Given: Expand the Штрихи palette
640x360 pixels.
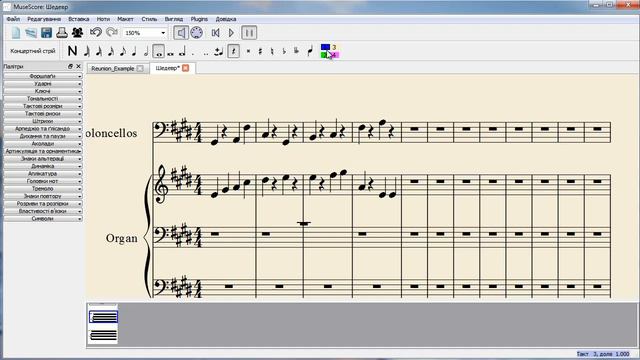Looking at the screenshot, I should (43, 121).
